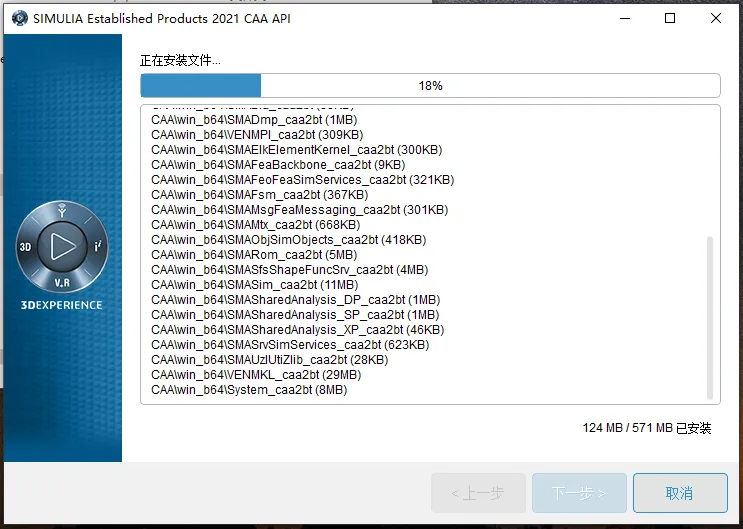Click the 124 MB / 571 MB 已安装 text
The height and width of the screenshot is (529, 743).
point(647,428)
